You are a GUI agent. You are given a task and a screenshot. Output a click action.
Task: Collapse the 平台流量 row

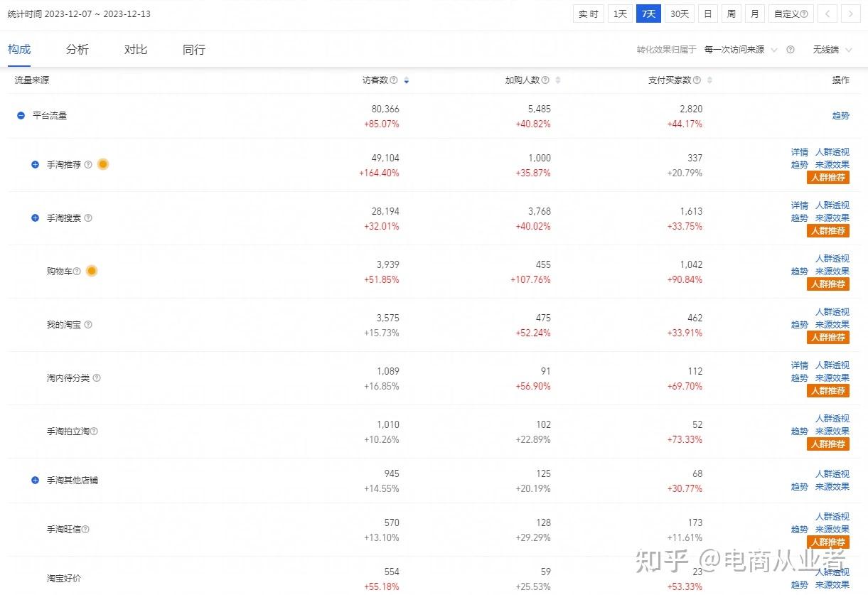tap(21, 115)
